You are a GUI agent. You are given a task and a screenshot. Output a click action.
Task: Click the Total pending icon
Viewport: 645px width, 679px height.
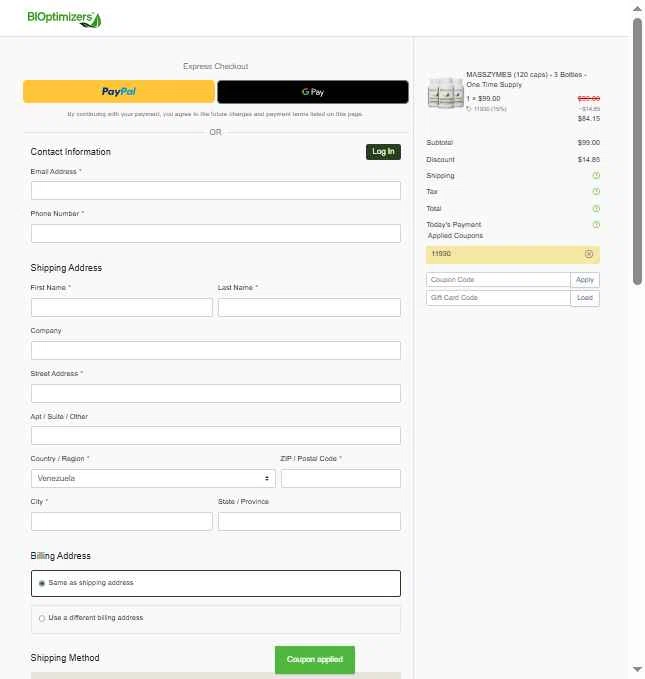(596, 209)
